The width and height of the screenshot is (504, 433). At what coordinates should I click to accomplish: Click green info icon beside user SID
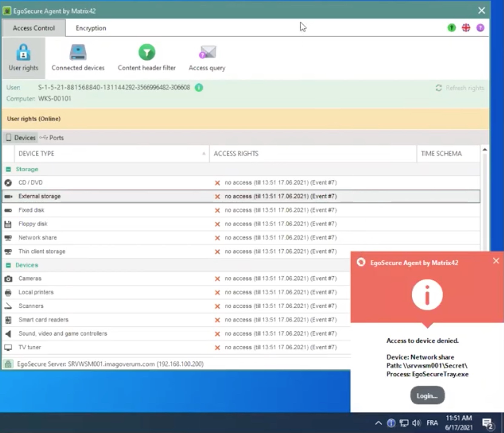(199, 88)
